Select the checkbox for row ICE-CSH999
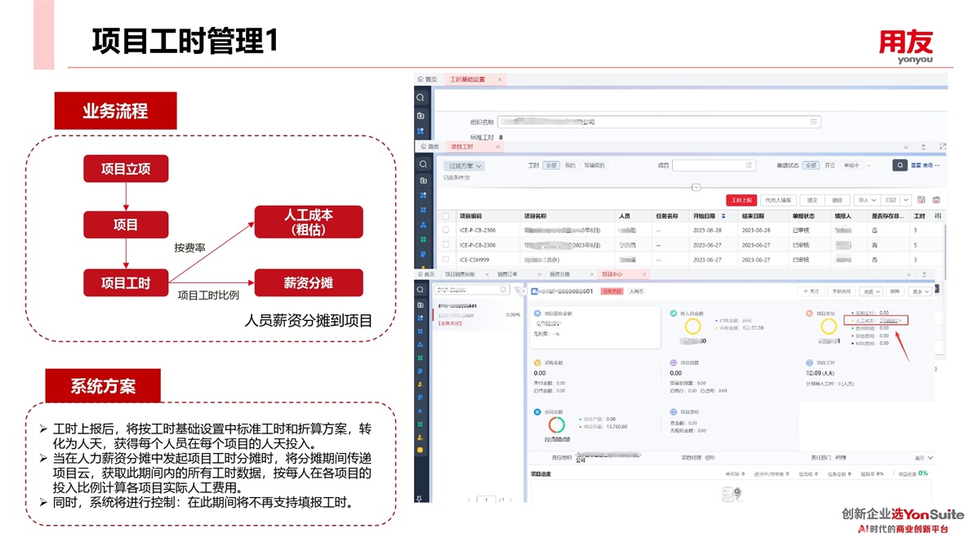Image resolution: width=980 pixels, height=551 pixels. click(446, 260)
